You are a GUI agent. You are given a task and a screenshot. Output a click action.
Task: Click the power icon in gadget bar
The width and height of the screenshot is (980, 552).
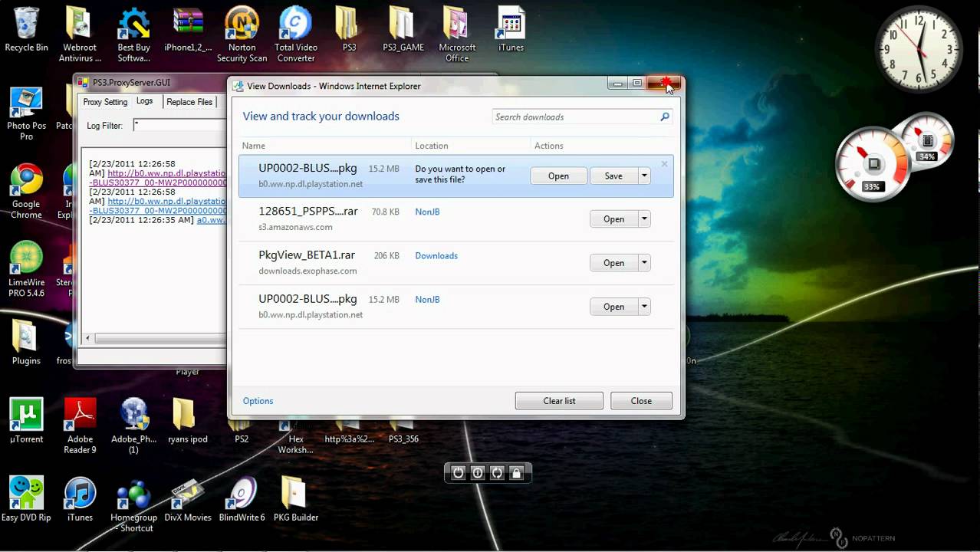pyautogui.click(x=458, y=473)
